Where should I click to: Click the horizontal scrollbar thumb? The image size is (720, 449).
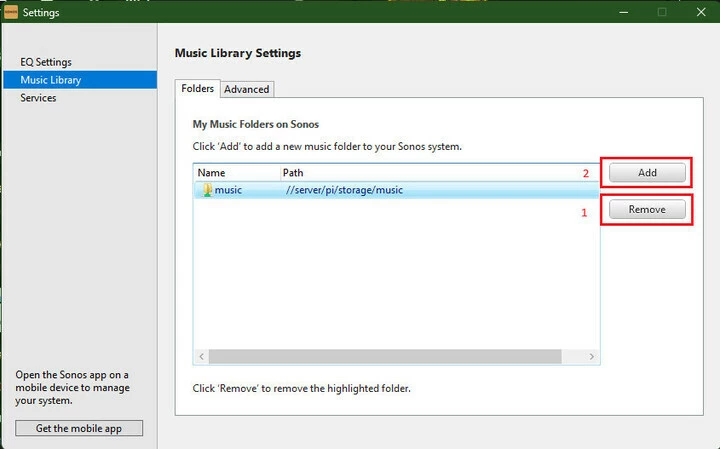coord(385,356)
